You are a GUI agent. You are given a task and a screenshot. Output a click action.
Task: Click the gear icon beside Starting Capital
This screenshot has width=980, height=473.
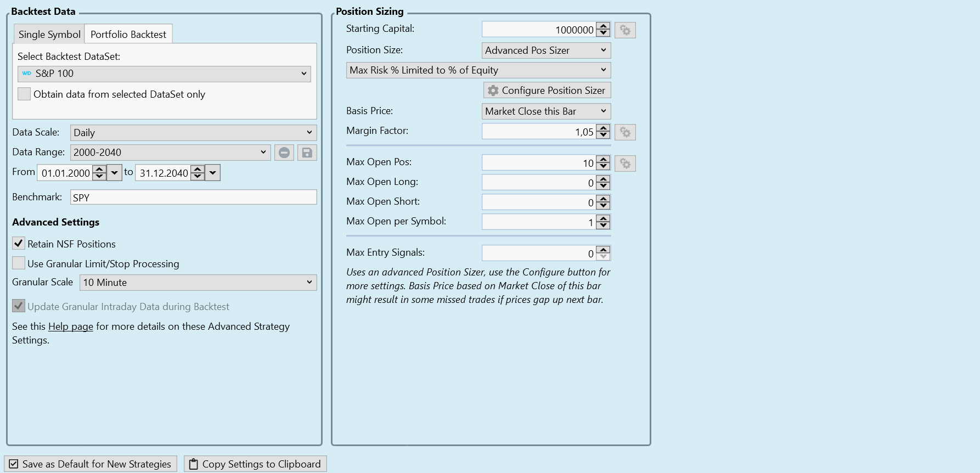coord(625,30)
